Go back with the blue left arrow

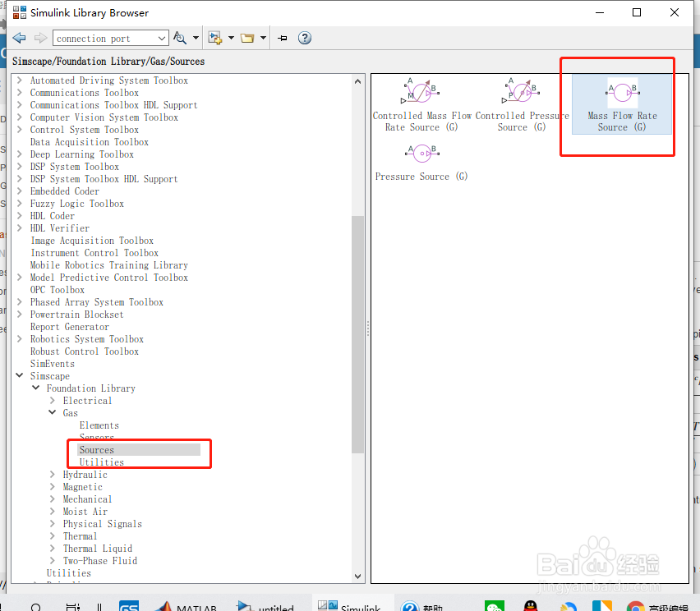click(x=19, y=38)
